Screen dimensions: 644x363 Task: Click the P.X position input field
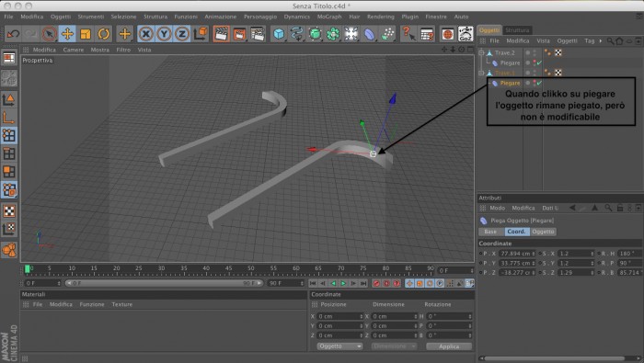click(x=517, y=254)
